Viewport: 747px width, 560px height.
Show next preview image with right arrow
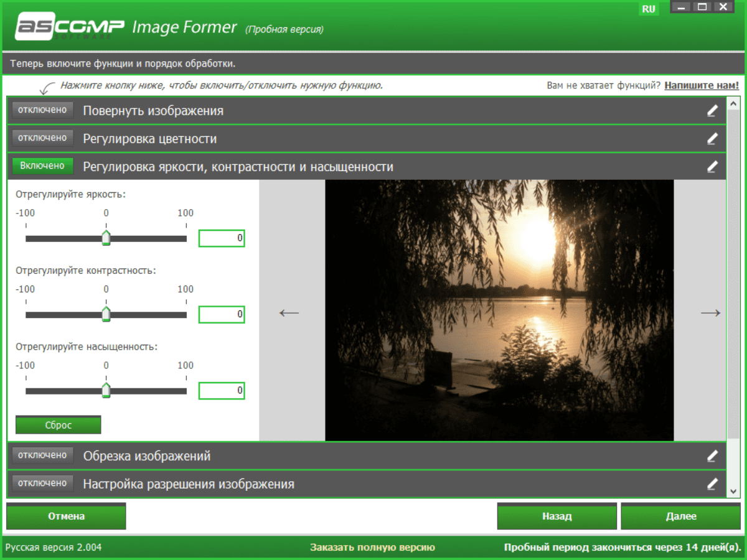[711, 313]
